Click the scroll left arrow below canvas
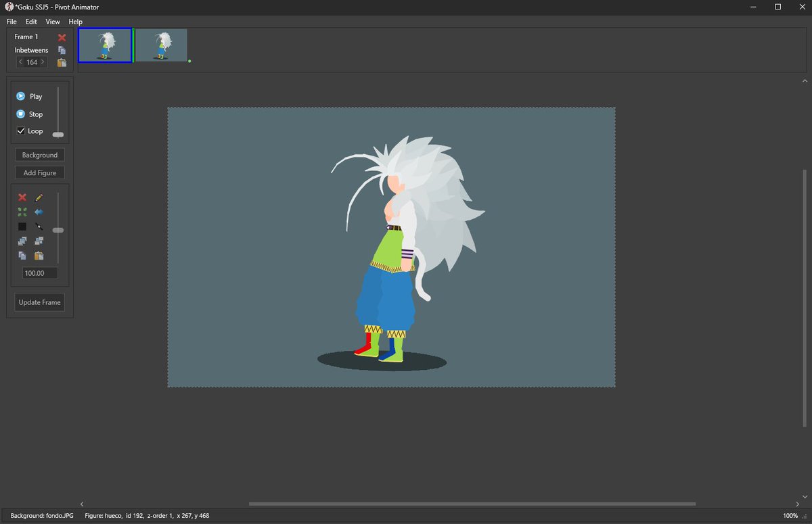This screenshot has width=812, height=524. tap(83, 504)
